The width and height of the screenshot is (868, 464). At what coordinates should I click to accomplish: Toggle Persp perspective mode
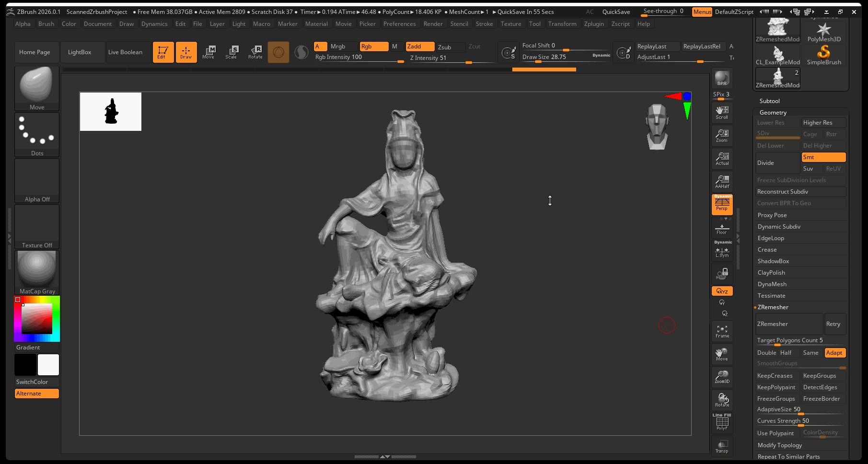(722, 205)
